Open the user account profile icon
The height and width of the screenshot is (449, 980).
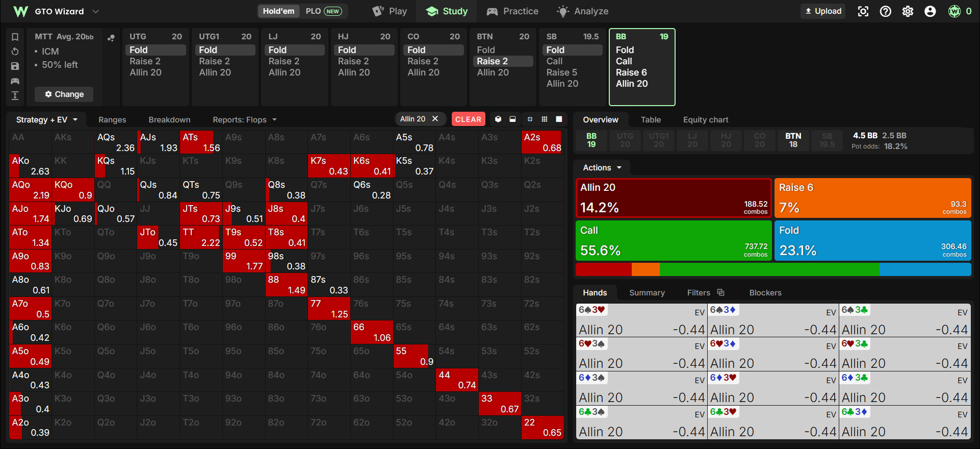[x=931, y=11]
